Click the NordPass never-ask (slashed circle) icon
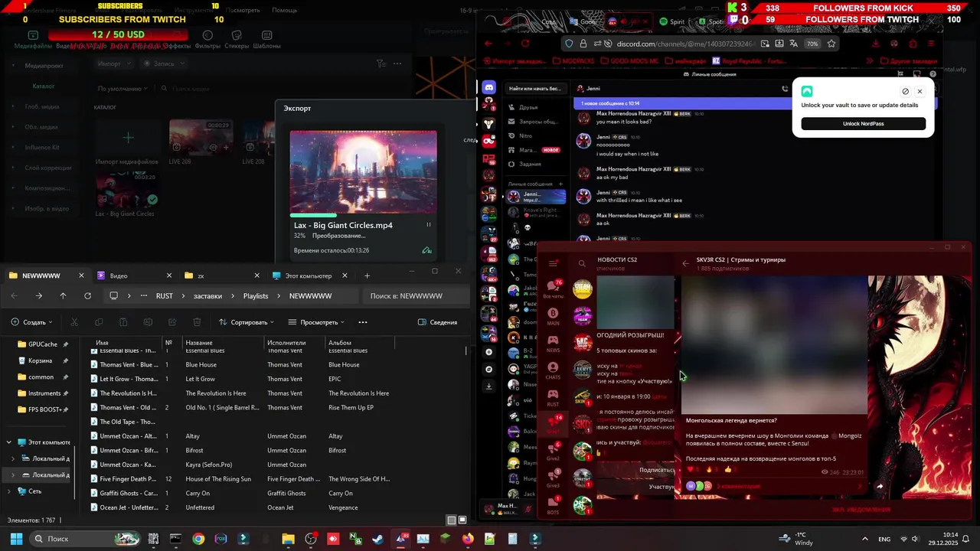This screenshot has width=980, height=551. tap(905, 91)
